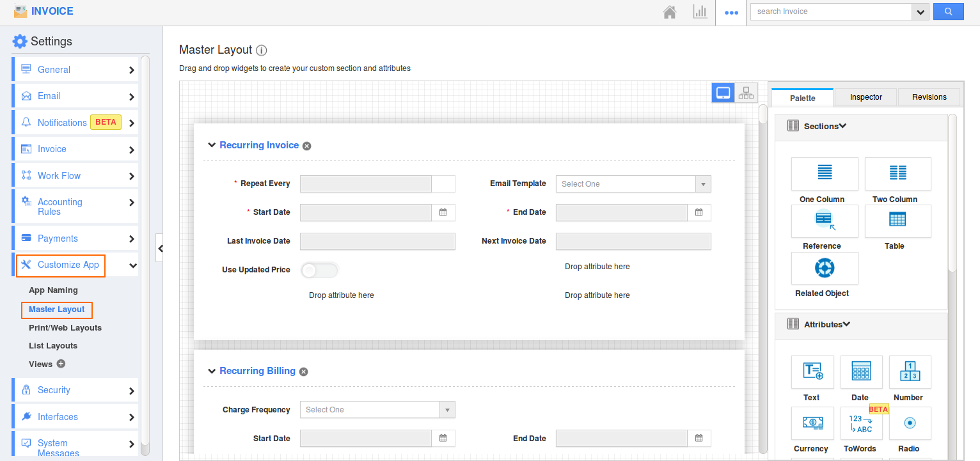The height and width of the screenshot is (461, 980).
Task: Open App Naming settings
Action: [x=53, y=290]
